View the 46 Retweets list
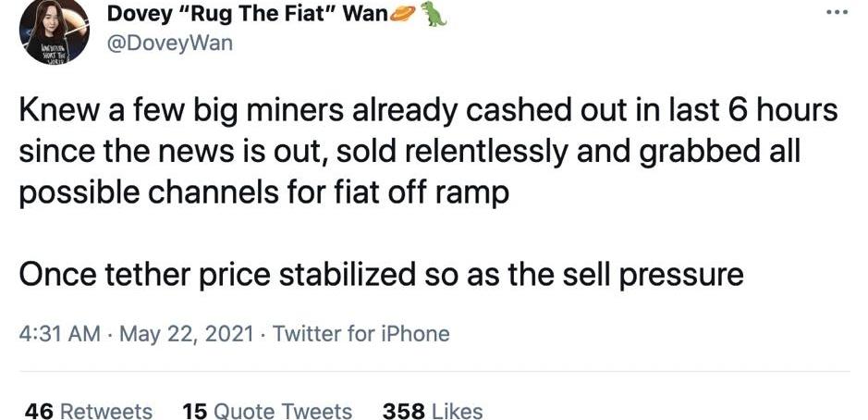 click(x=89, y=411)
